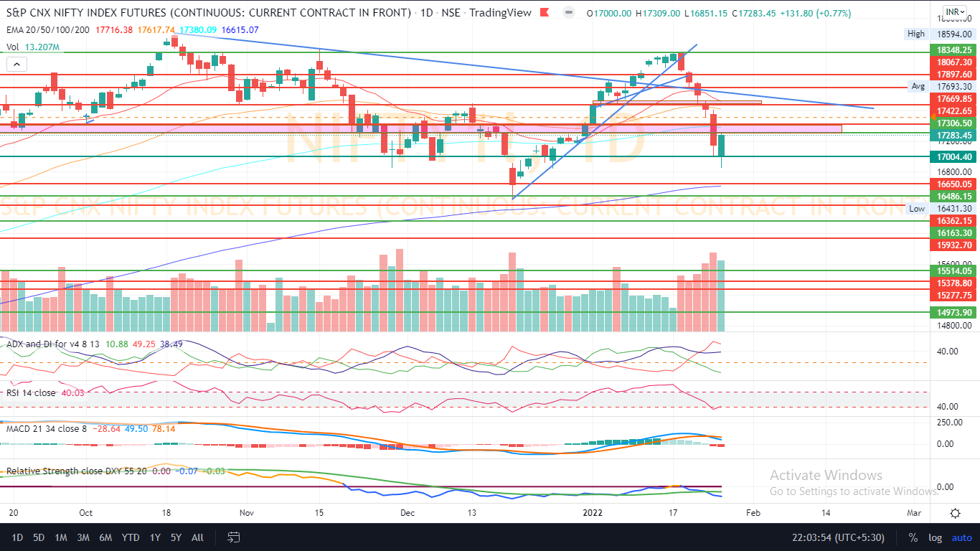Click the blue EMA value 16615.07
The image size is (980, 551).
point(241,29)
